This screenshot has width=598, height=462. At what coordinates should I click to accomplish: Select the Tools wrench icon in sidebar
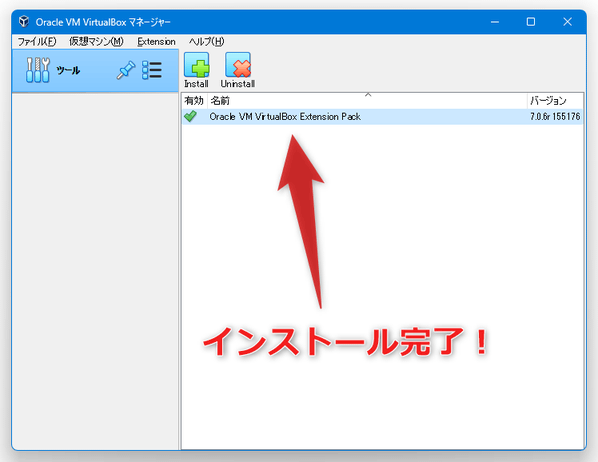pos(37,70)
